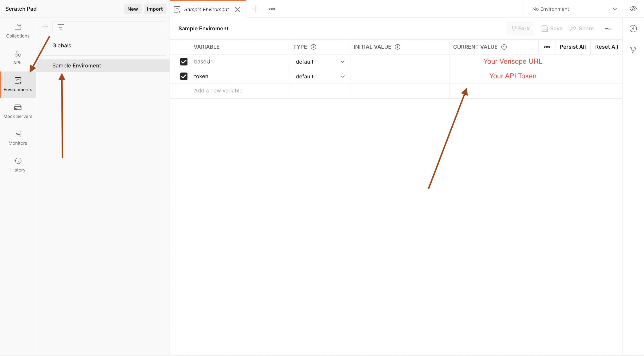This screenshot has width=644, height=356.
Task: Expand the token type dropdown
Action: coord(342,76)
